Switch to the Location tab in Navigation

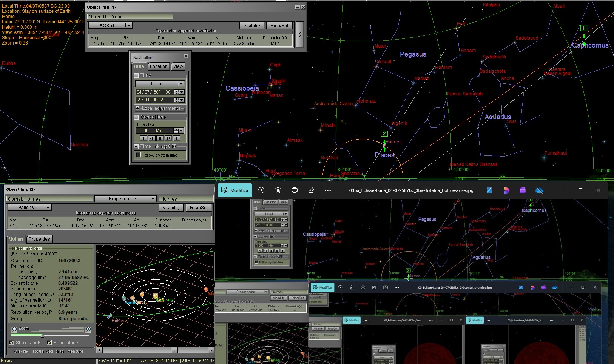point(159,66)
